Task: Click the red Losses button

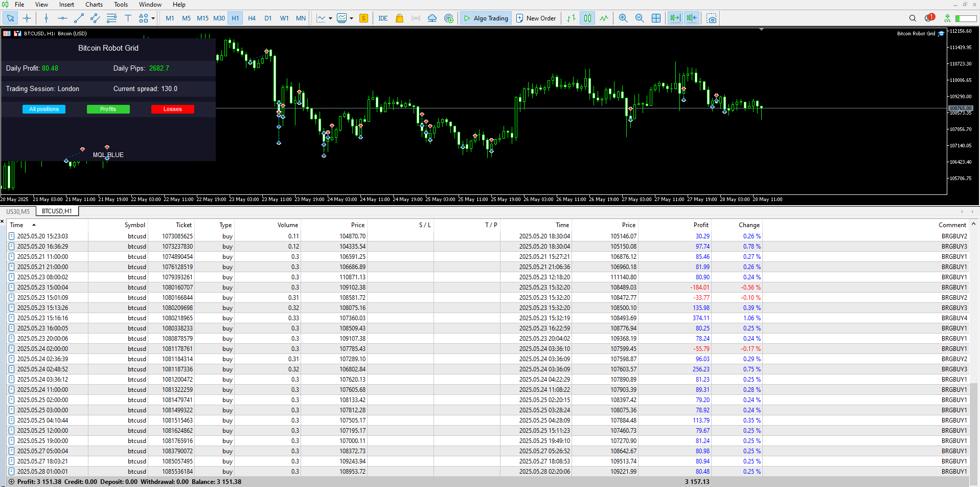Action: coord(172,109)
